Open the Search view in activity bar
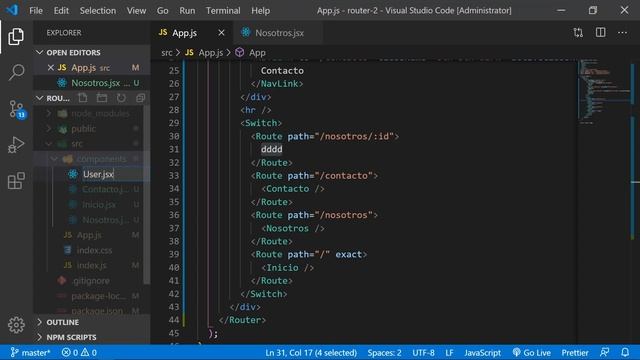This screenshot has width=640, height=360. [x=16, y=72]
